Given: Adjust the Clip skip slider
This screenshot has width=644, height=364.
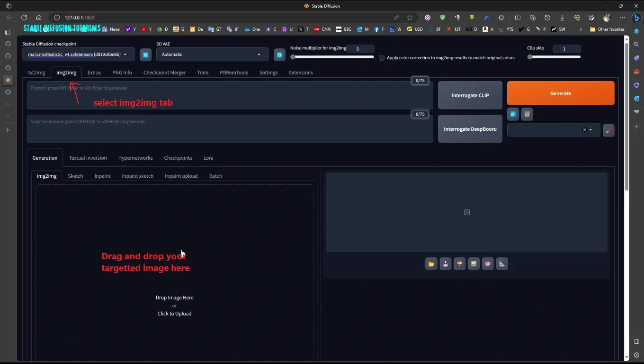Looking at the screenshot, I should (554, 57).
